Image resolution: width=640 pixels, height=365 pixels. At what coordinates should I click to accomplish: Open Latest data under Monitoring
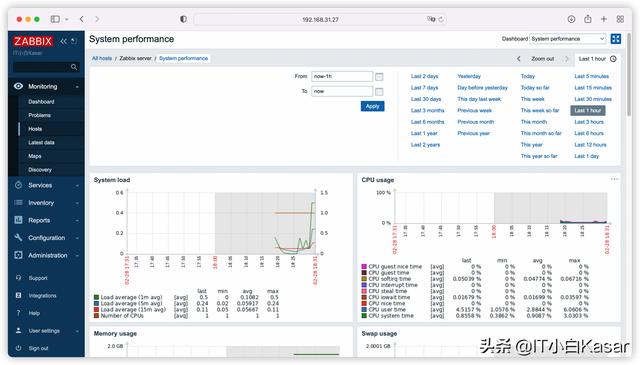click(x=41, y=142)
